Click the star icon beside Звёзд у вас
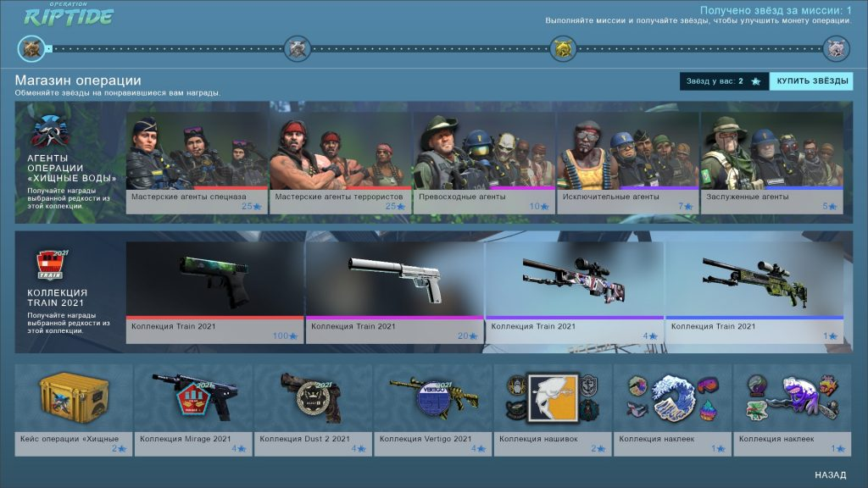Viewport: 868px width, 488px height. (x=755, y=81)
